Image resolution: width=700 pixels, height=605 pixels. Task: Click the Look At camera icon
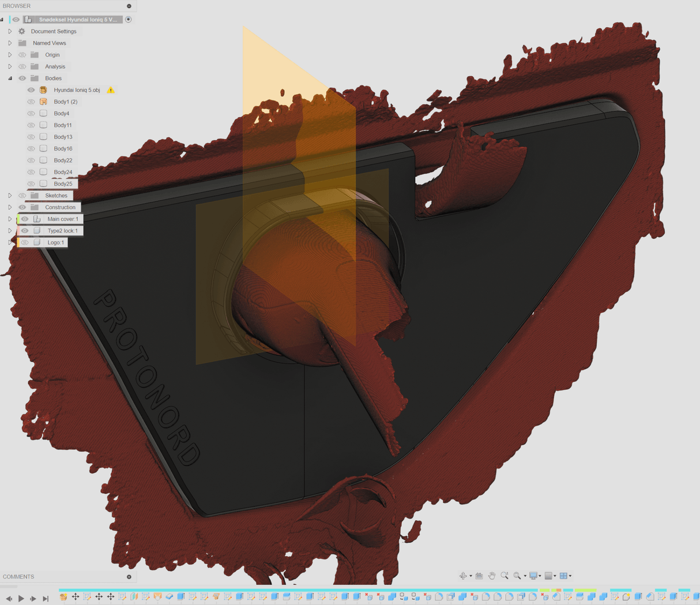click(x=479, y=576)
